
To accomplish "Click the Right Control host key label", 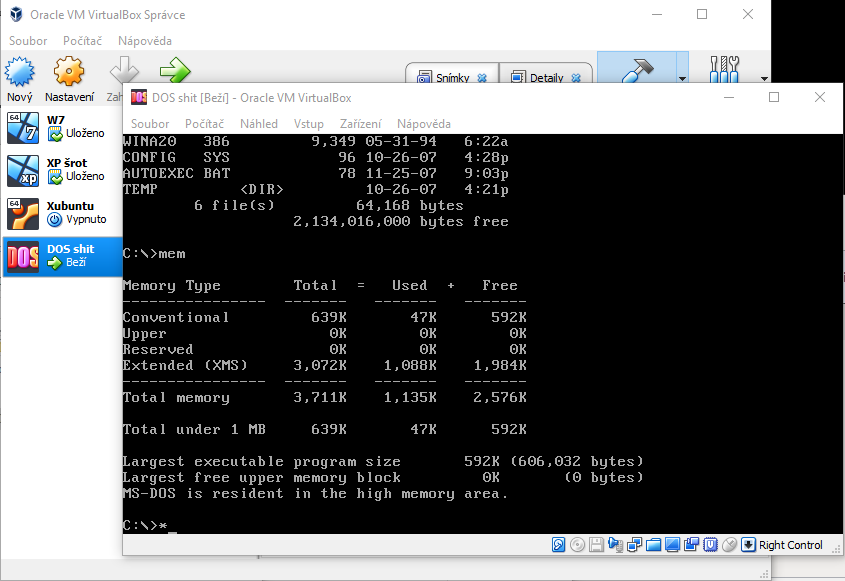I will [791, 545].
